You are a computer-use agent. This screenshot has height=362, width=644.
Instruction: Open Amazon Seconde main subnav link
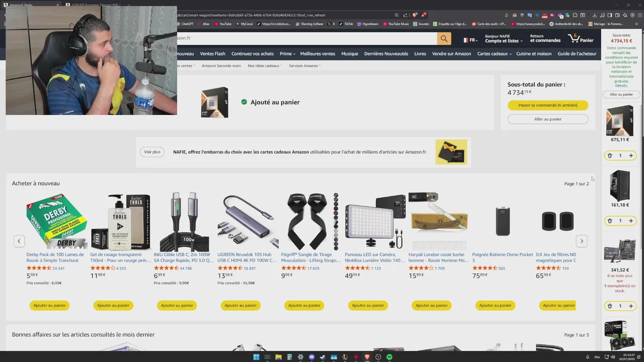[221, 66]
